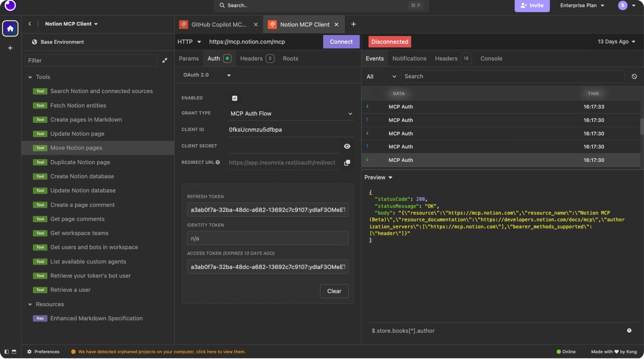
Task: Click the back arrow next to Notion MCP Client
Action: click(x=30, y=24)
